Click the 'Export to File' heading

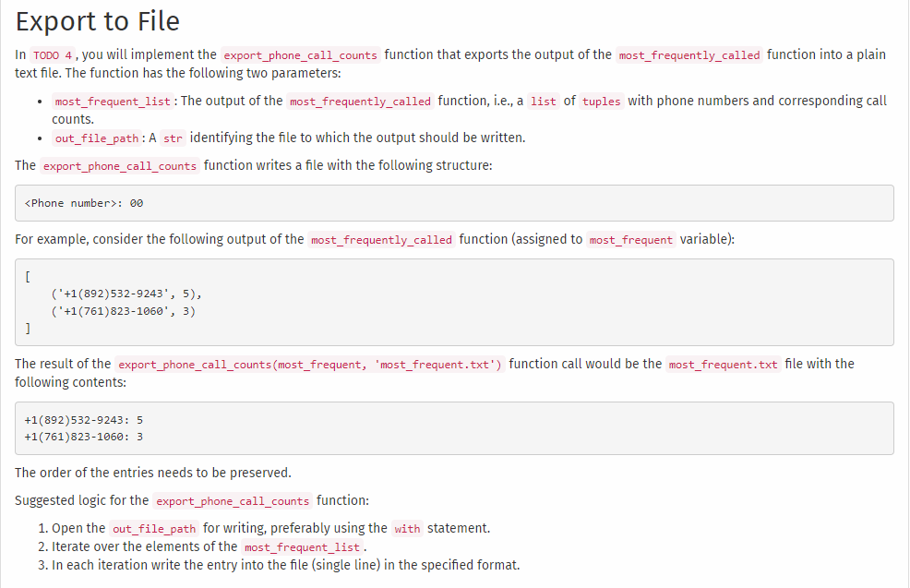(97, 21)
